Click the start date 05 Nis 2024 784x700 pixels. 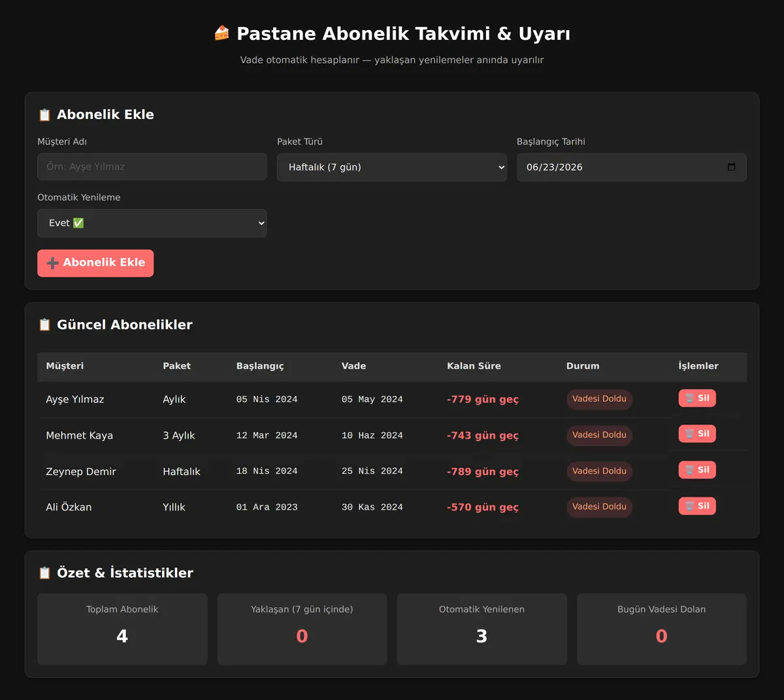(x=267, y=399)
